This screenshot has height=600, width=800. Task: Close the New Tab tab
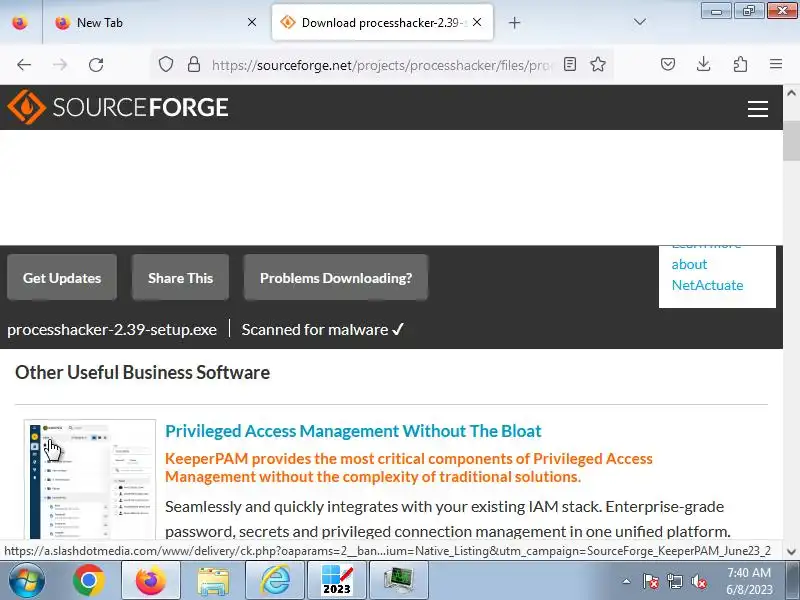pos(252,22)
